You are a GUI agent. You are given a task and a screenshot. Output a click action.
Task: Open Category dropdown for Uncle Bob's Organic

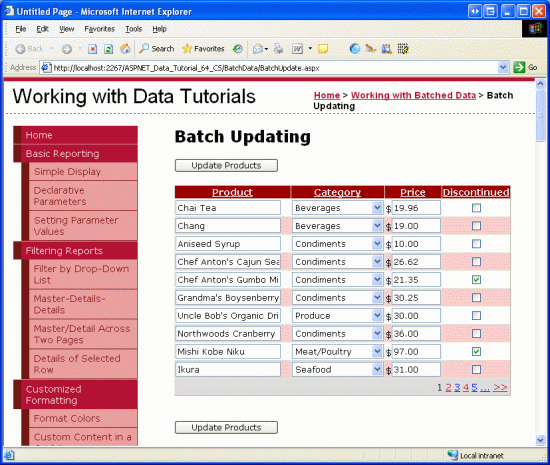[x=337, y=316]
